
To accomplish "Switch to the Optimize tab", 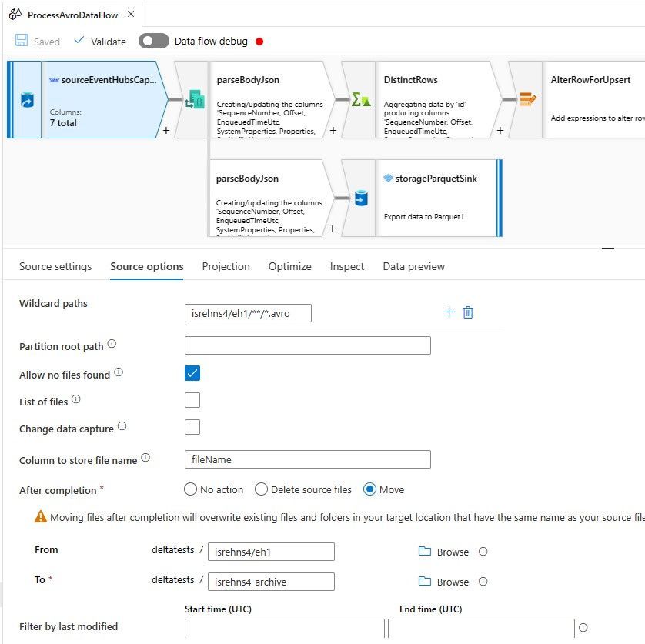I will 290,266.
